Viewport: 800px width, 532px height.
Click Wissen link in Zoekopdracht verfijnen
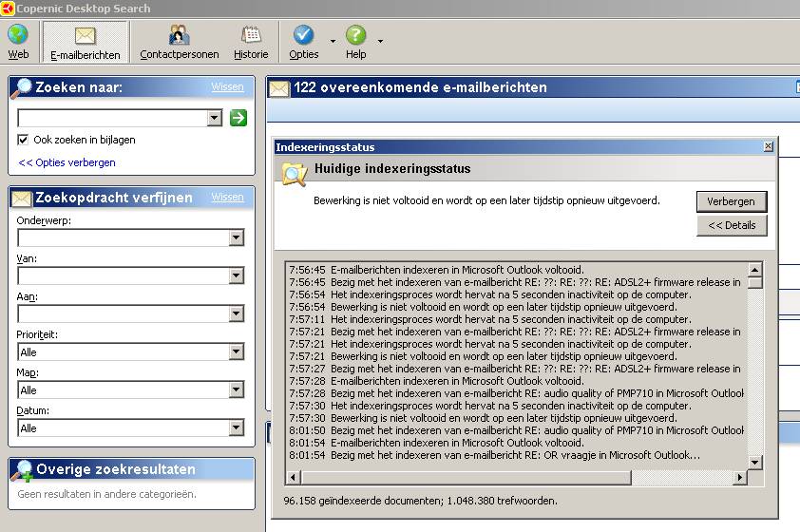pyautogui.click(x=227, y=197)
